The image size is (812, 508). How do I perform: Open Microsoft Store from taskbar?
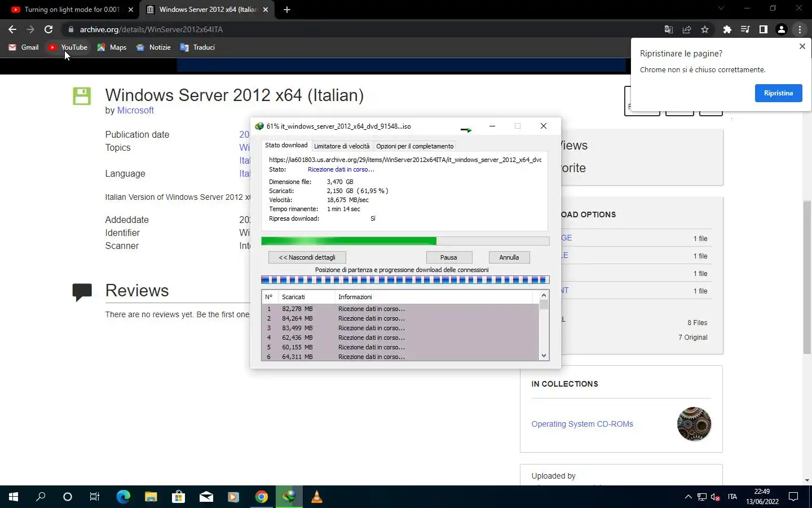(x=178, y=497)
